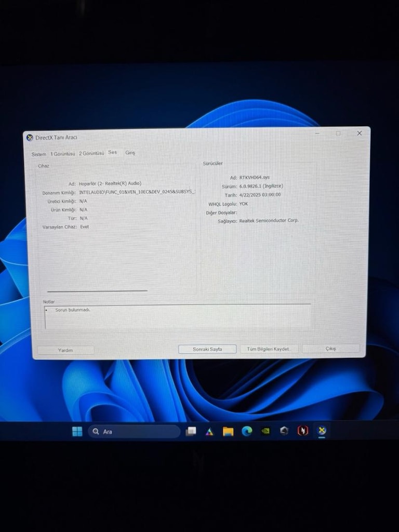Click version value '6.0.9826.1 (İngilizce)'

[261, 186]
